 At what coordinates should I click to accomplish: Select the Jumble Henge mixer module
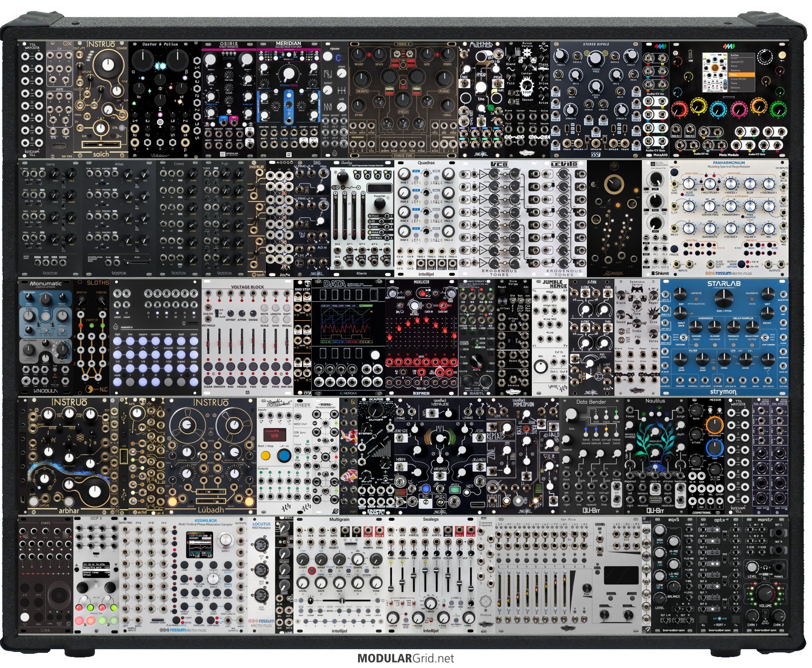(550, 337)
